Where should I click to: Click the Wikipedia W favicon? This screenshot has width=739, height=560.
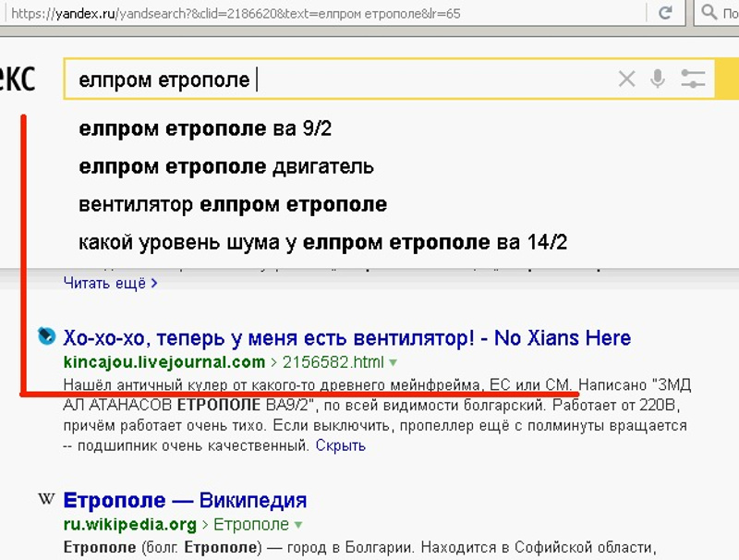point(46,500)
